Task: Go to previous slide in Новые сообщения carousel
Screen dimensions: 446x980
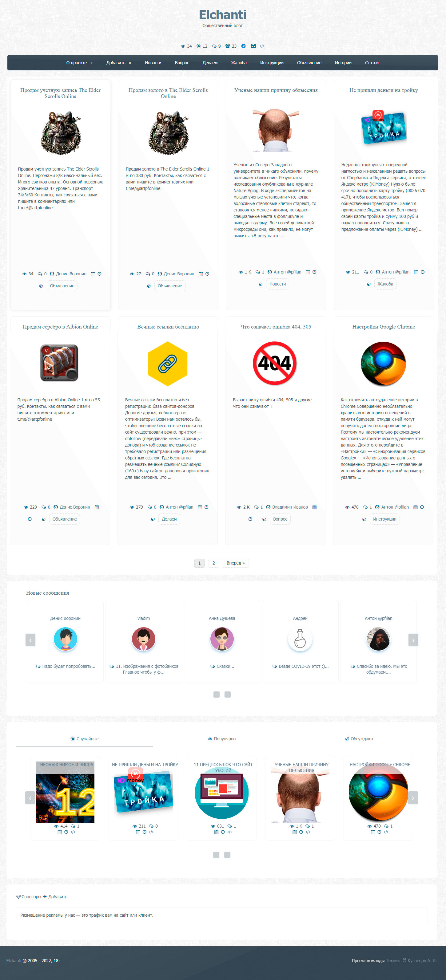Action: 30,640
